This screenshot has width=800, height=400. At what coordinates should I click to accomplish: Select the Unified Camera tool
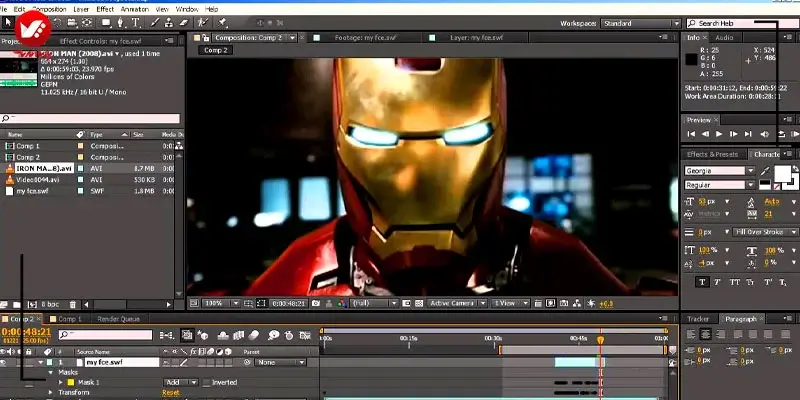[71, 22]
